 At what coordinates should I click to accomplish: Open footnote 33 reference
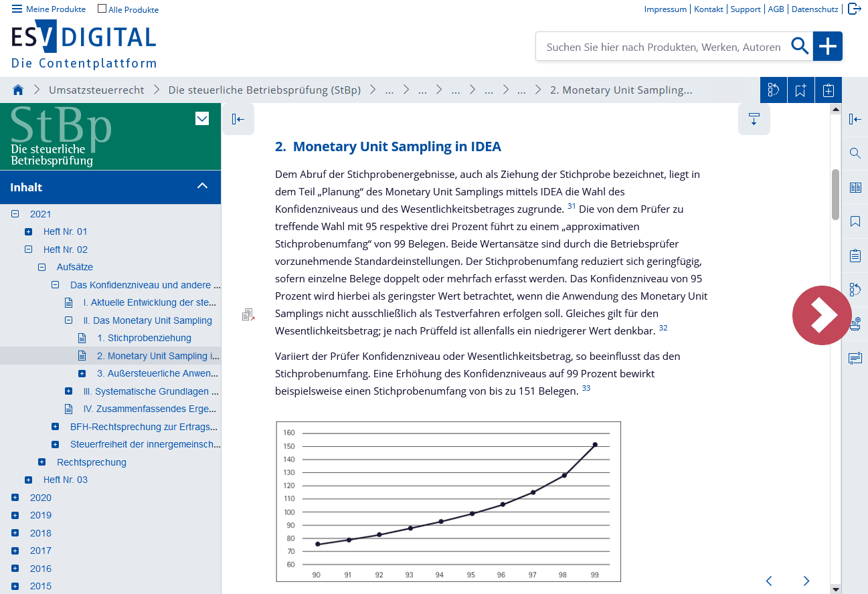[x=586, y=388]
